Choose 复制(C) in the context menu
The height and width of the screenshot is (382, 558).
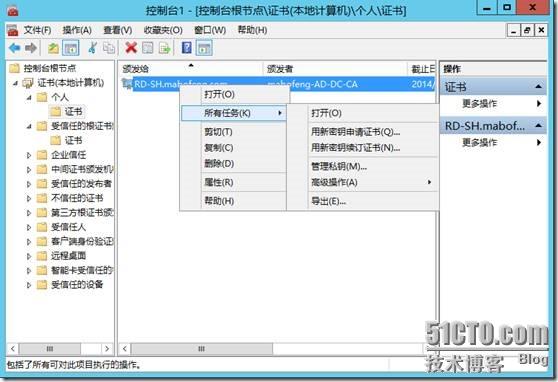(234, 148)
